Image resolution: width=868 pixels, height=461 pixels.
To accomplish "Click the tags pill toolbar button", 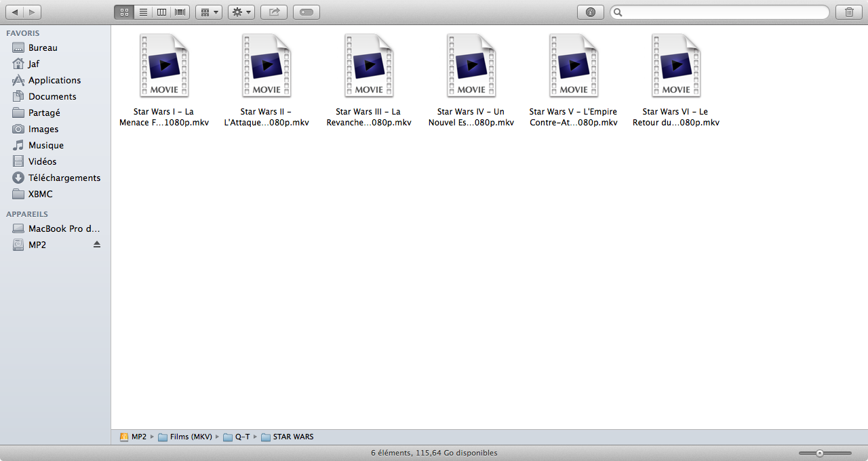I will tap(307, 12).
